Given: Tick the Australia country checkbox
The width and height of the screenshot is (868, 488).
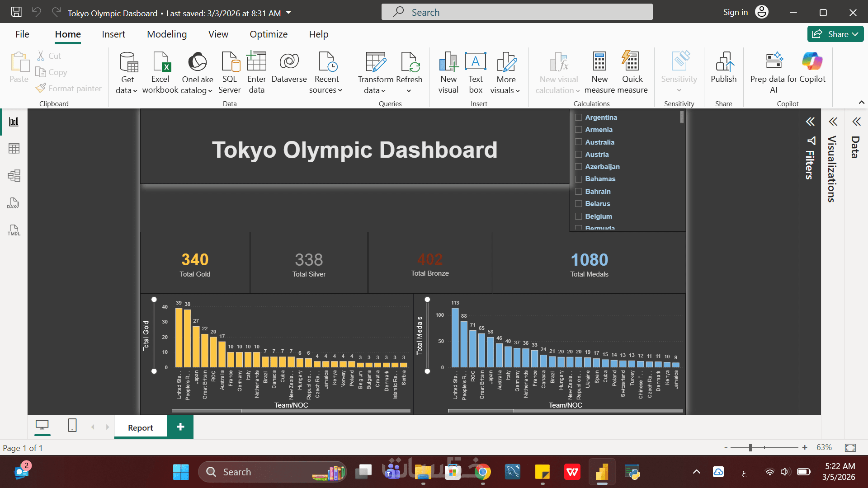Looking at the screenshot, I should point(578,142).
